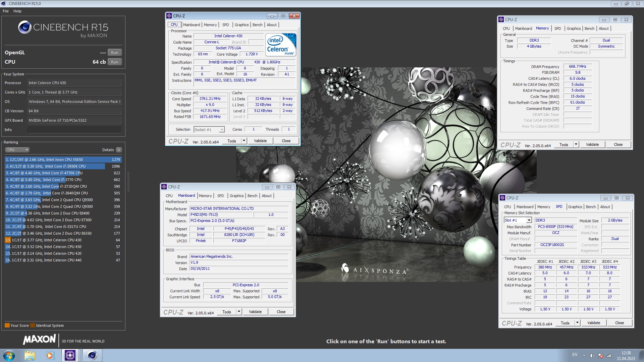Open media player taskbar icon
Image resolution: width=644 pixels, height=362 pixels.
click(50, 355)
